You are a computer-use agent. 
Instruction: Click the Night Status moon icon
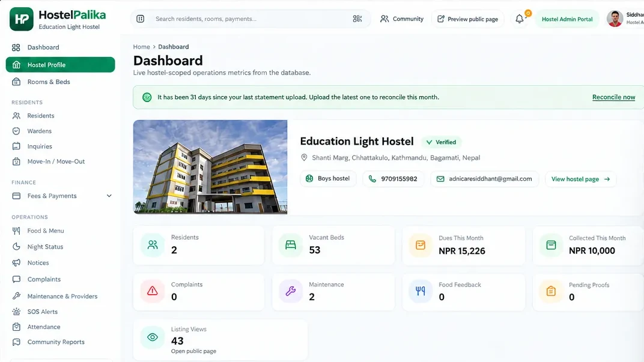click(x=16, y=247)
